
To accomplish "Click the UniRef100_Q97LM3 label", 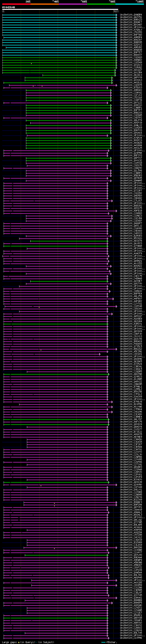I will [x=131, y=555].
